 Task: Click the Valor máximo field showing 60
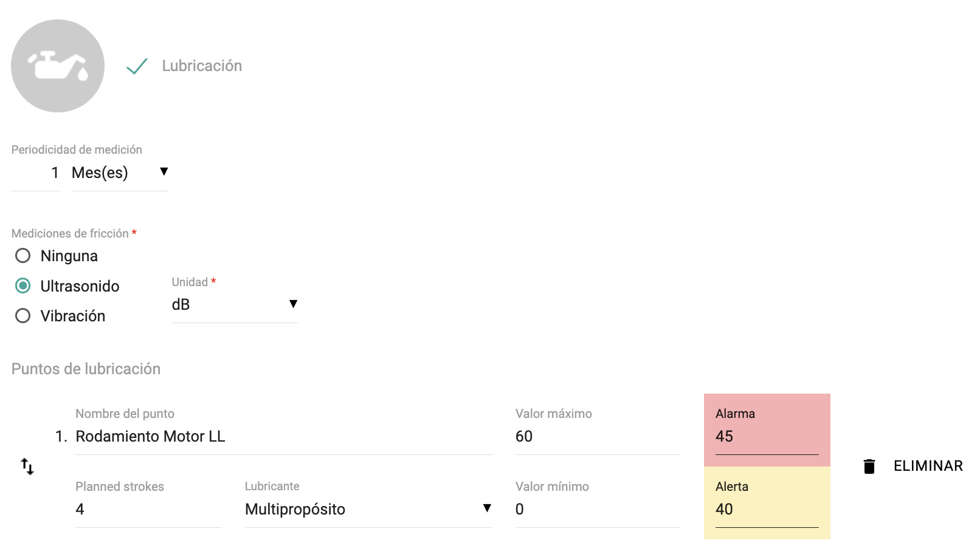[598, 437]
